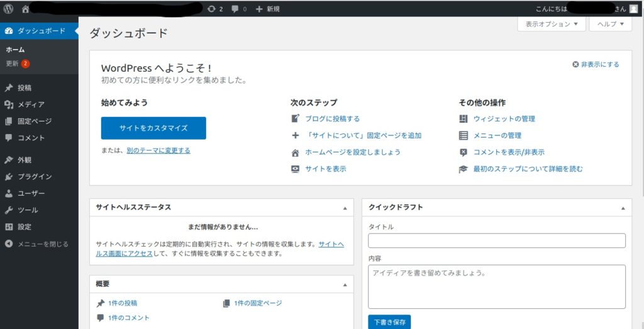
Task: Open 別のテーマに変更する link
Action: pyautogui.click(x=158, y=151)
